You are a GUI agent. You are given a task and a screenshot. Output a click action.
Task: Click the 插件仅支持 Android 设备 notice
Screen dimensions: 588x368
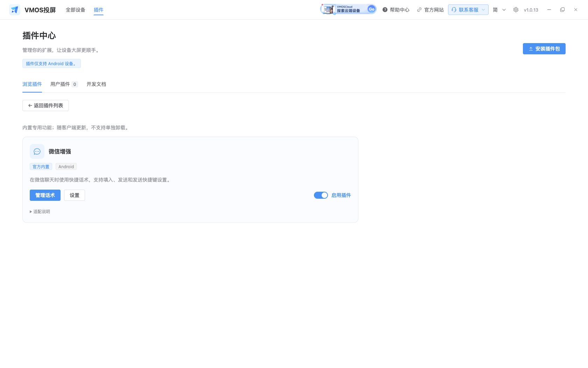point(51,63)
